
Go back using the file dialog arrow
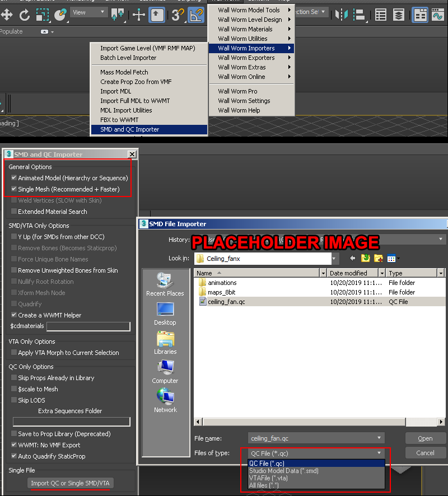click(x=352, y=259)
